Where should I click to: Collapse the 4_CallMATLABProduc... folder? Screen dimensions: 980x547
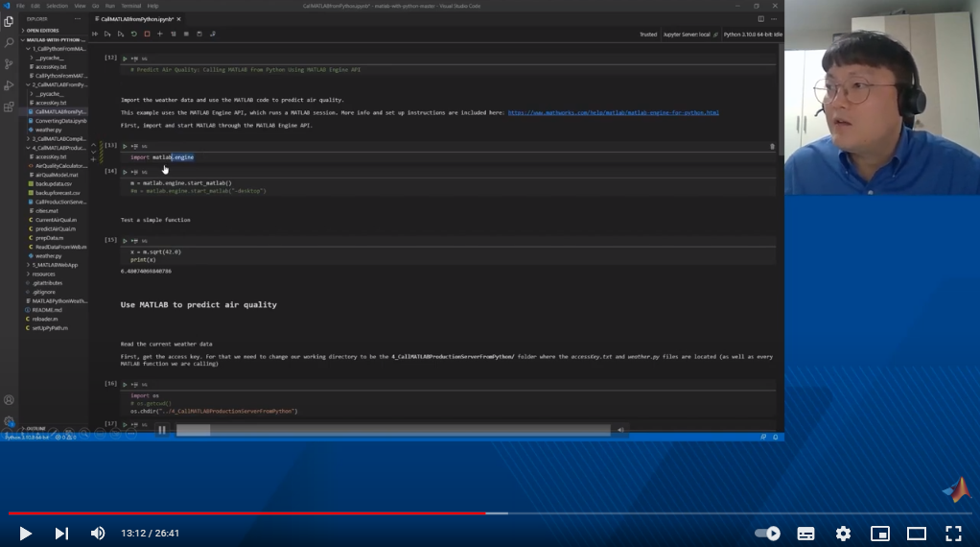click(x=57, y=148)
